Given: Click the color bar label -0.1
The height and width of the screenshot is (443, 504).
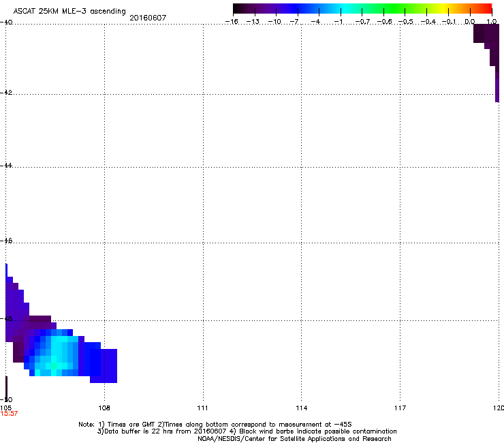Looking at the screenshot, I should click(449, 22).
